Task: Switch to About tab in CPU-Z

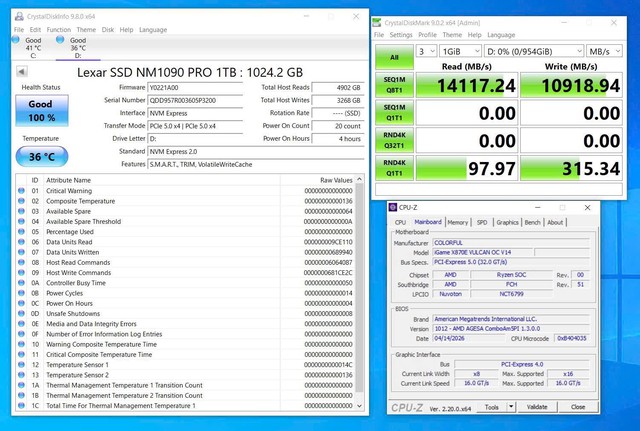Action: [x=555, y=222]
